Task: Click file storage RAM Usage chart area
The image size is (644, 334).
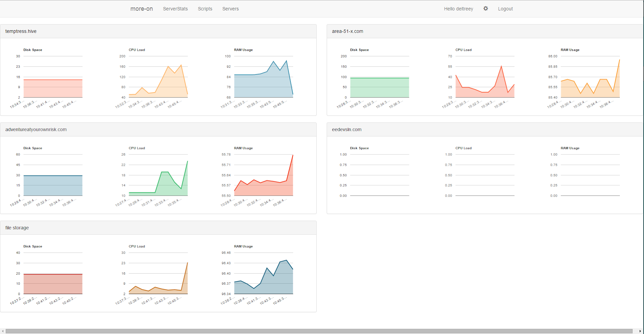Action: point(264,273)
